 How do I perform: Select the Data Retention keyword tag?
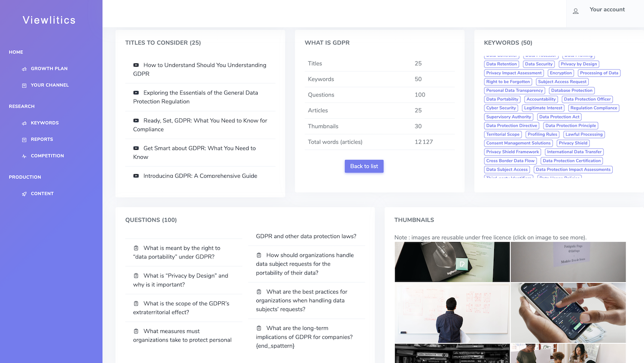point(501,64)
